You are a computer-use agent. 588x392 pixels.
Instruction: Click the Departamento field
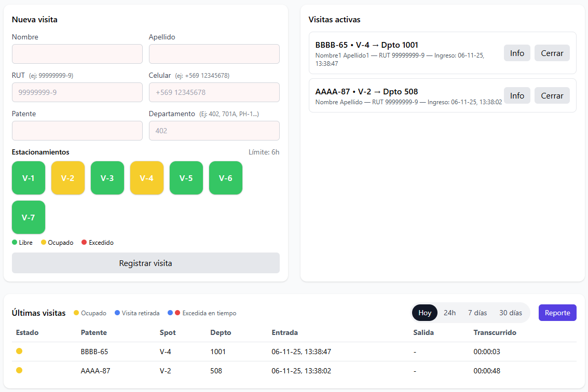point(214,131)
